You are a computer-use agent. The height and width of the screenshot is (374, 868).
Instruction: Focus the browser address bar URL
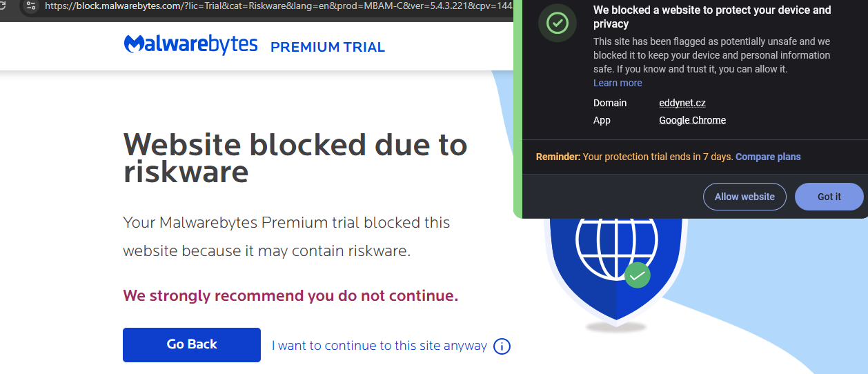click(x=276, y=6)
